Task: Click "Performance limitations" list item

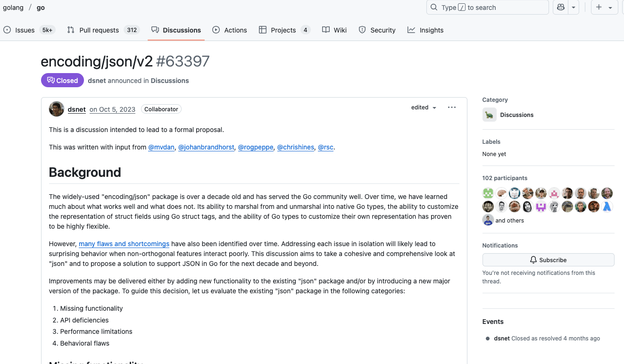Action: (x=96, y=331)
